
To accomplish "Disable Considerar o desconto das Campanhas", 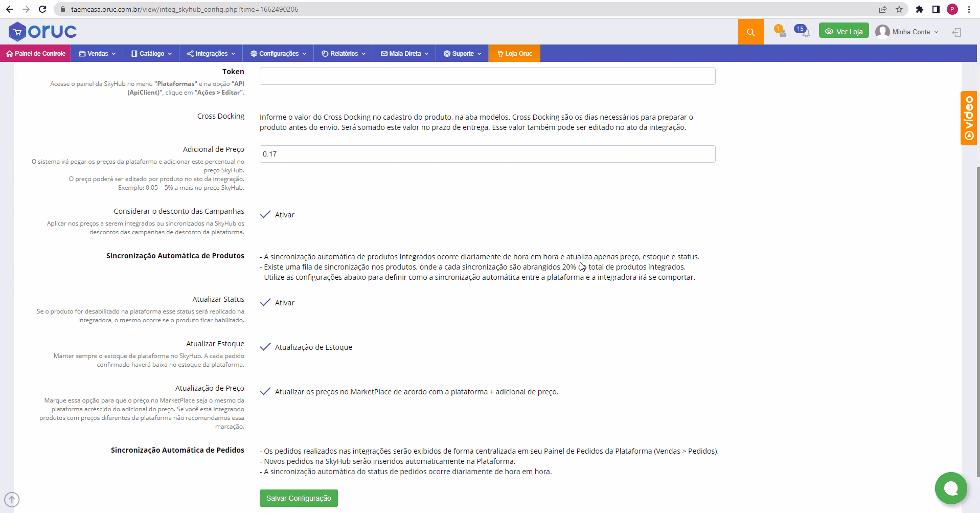I will click(x=265, y=214).
